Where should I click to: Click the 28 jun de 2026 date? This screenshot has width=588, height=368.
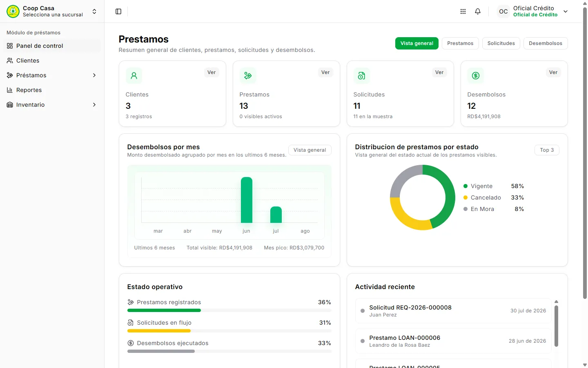[527, 341]
